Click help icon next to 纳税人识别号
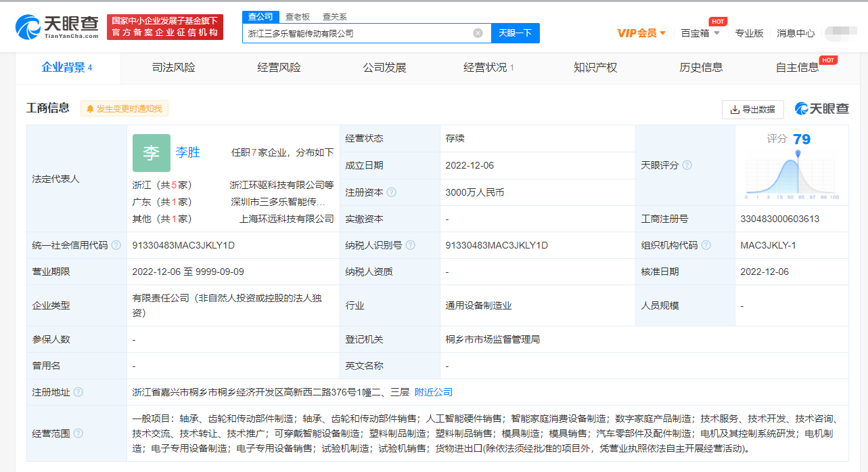Viewport: 868px width, 472px height. [x=411, y=245]
